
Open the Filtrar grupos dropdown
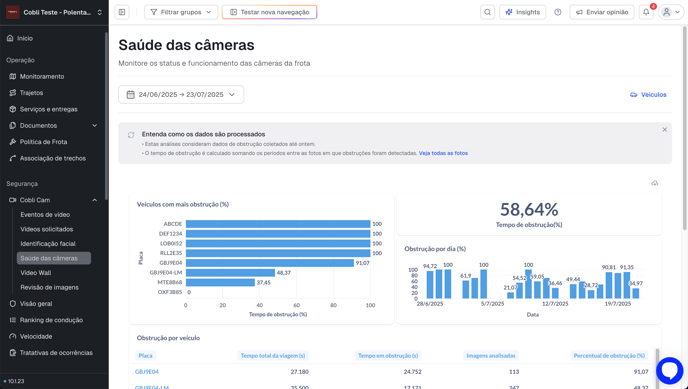tap(181, 12)
